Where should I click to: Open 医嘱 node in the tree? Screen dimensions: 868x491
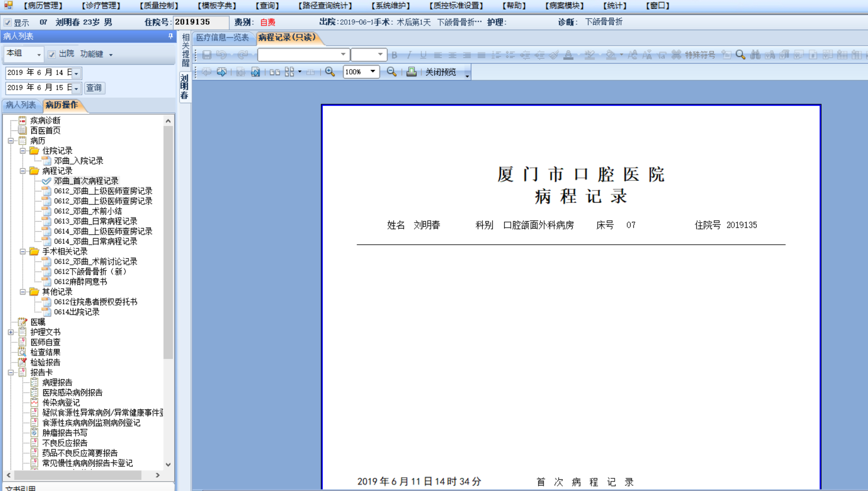(37, 322)
